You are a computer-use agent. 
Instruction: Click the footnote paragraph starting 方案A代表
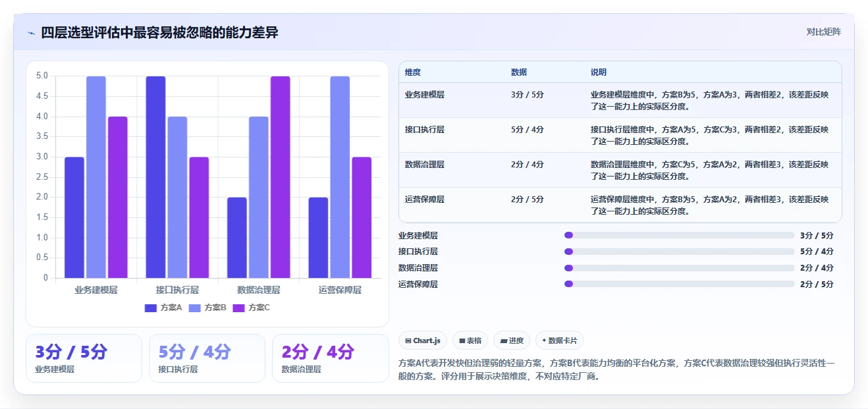[x=617, y=369]
